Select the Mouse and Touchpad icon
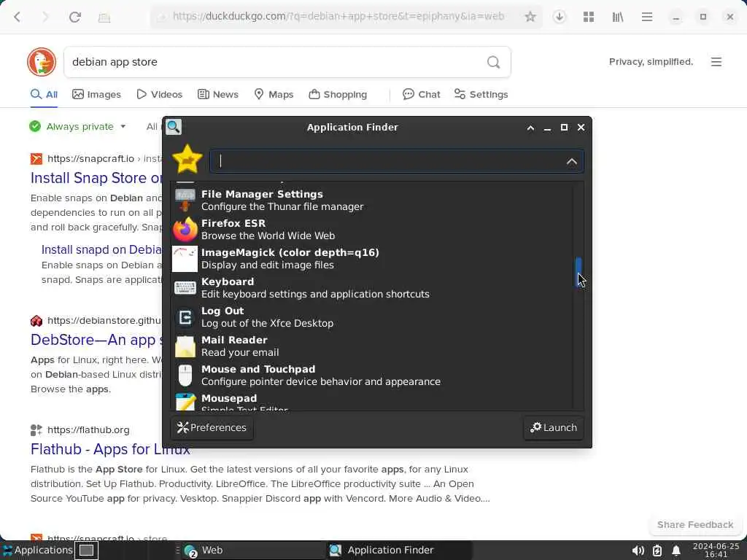This screenshot has width=747, height=560. (185, 376)
